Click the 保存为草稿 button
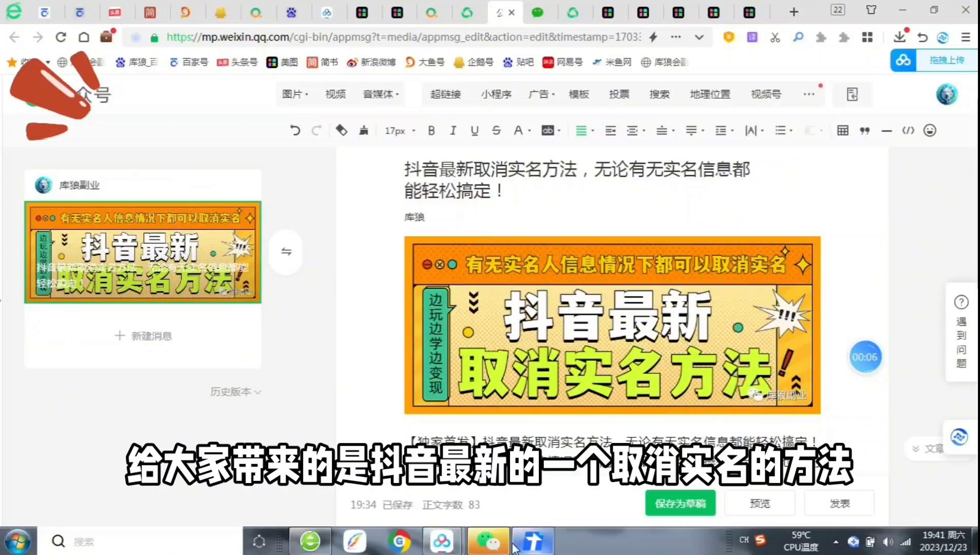The image size is (980, 555). (x=680, y=504)
